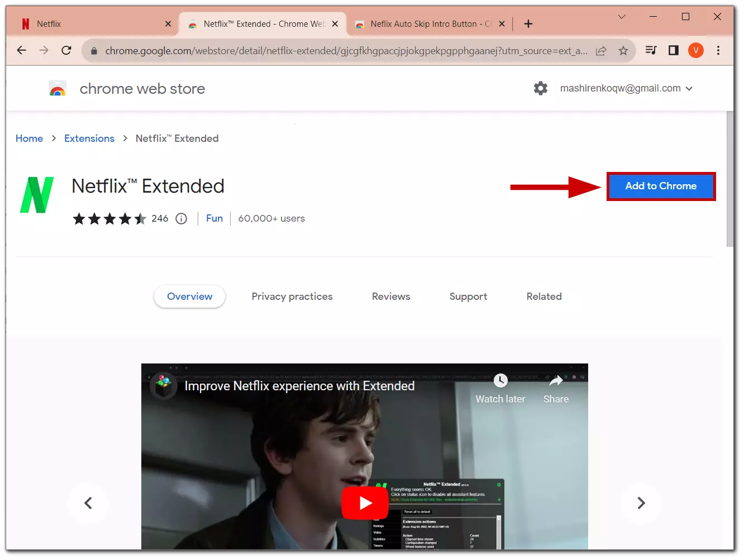Show the next screenshot with right chevron

click(x=641, y=503)
